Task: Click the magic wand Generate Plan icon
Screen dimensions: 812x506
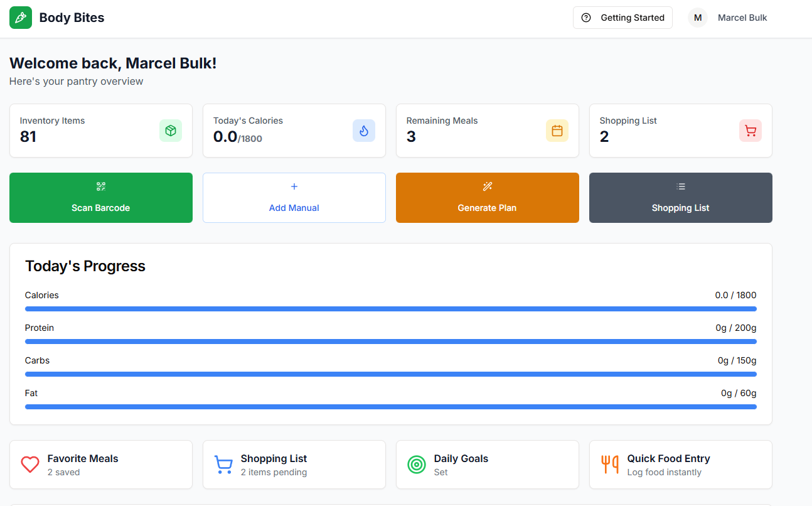Action: [x=488, y=186]
